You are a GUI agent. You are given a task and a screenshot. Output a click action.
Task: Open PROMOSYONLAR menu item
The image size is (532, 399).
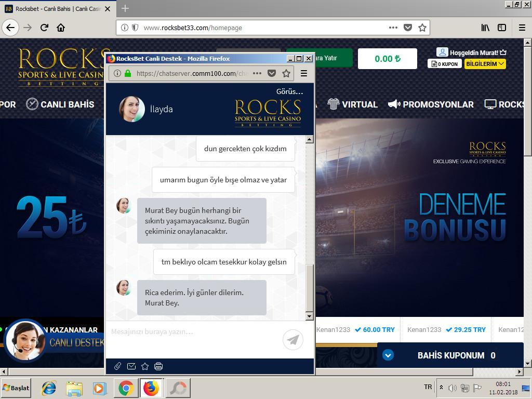(431, 104)
